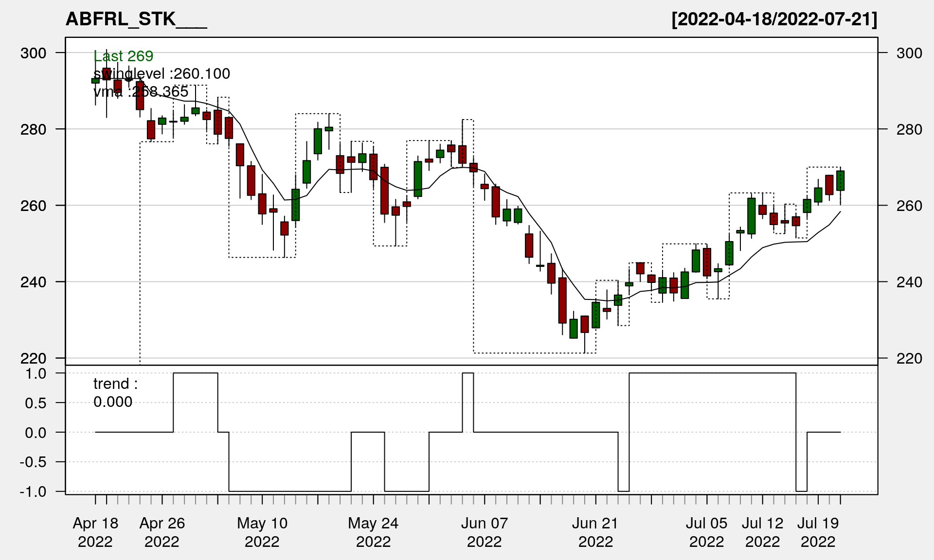Click the swinglevel 260.100 text
934x560 pixels.
pyautogui.click(x=162, y=74)
